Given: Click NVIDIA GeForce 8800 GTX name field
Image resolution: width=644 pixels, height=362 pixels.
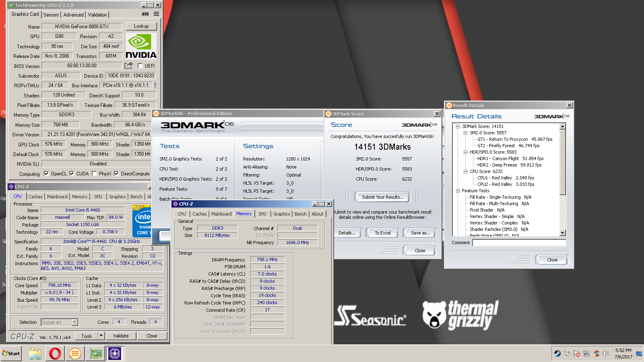Looking at the screenshot, I should 82,27.
